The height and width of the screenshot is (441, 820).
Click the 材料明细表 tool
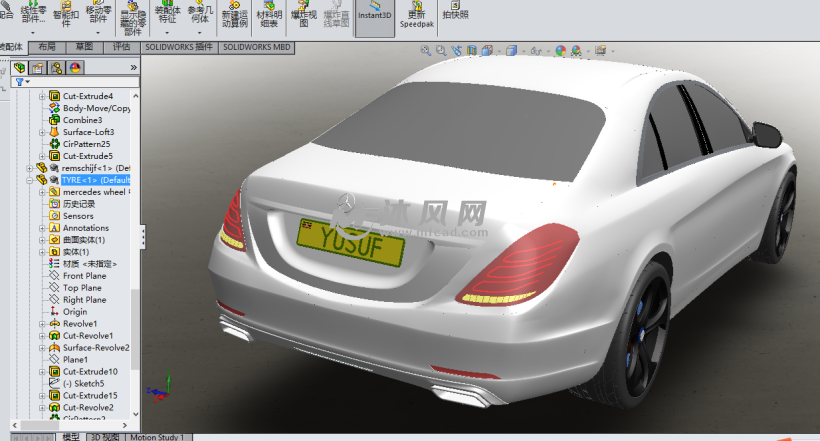coord(269,14)
